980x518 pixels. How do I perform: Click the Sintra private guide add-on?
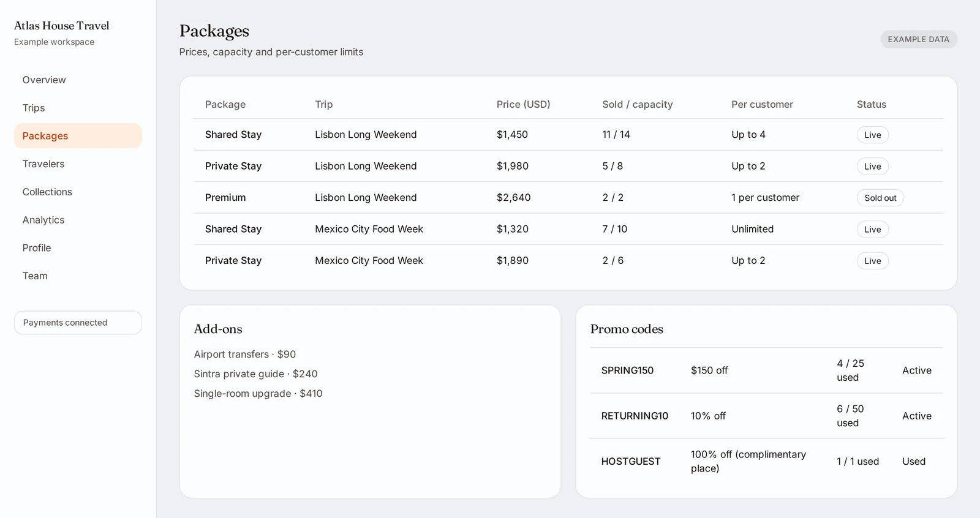coord(256,374)
